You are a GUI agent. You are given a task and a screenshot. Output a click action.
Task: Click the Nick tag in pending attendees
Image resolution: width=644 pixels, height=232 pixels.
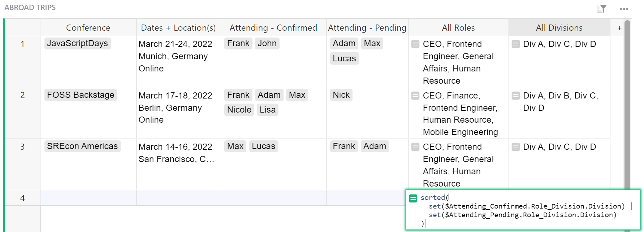(341, 95)
